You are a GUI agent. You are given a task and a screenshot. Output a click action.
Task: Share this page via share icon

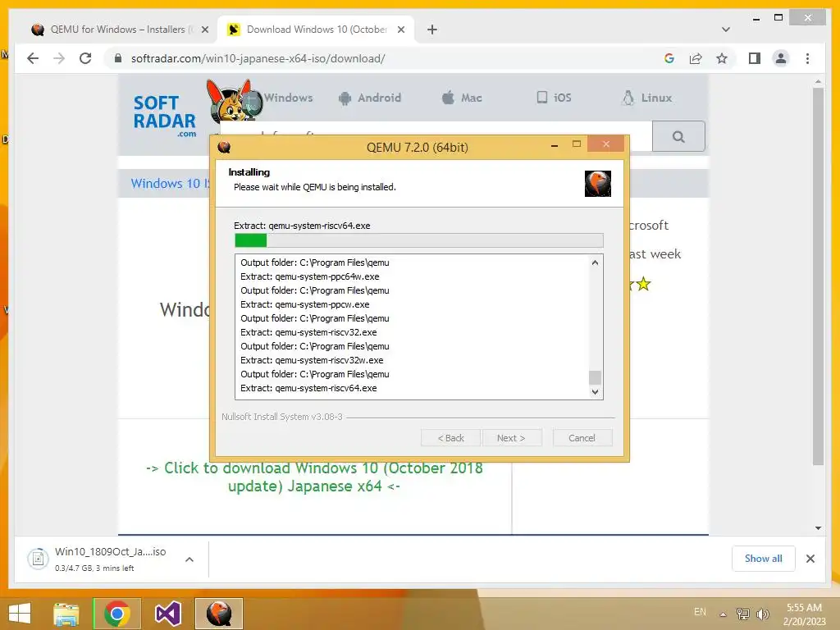point(696,58)
